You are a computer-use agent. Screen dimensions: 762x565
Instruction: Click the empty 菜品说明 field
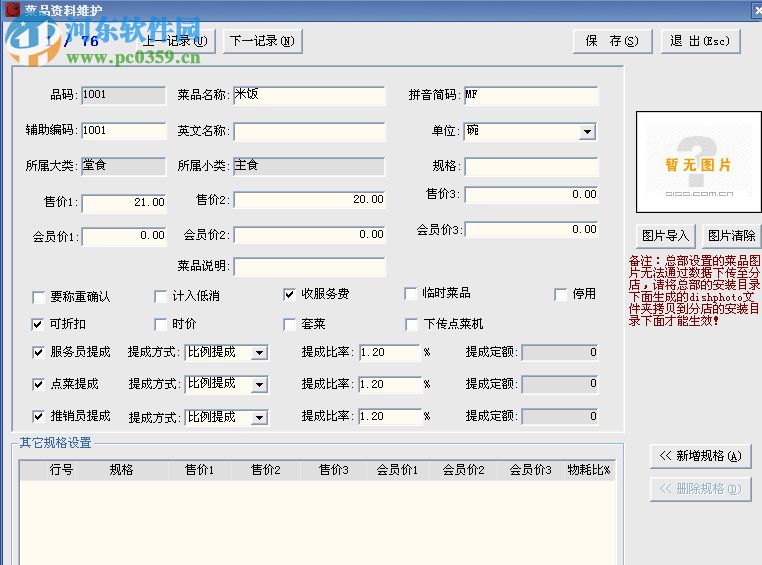(x=310, y=267)
